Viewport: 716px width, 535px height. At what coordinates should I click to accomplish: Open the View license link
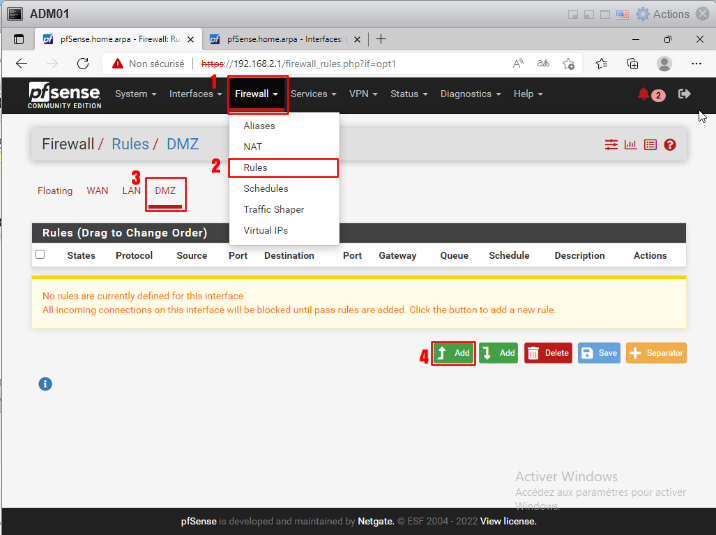click(508, 521)
